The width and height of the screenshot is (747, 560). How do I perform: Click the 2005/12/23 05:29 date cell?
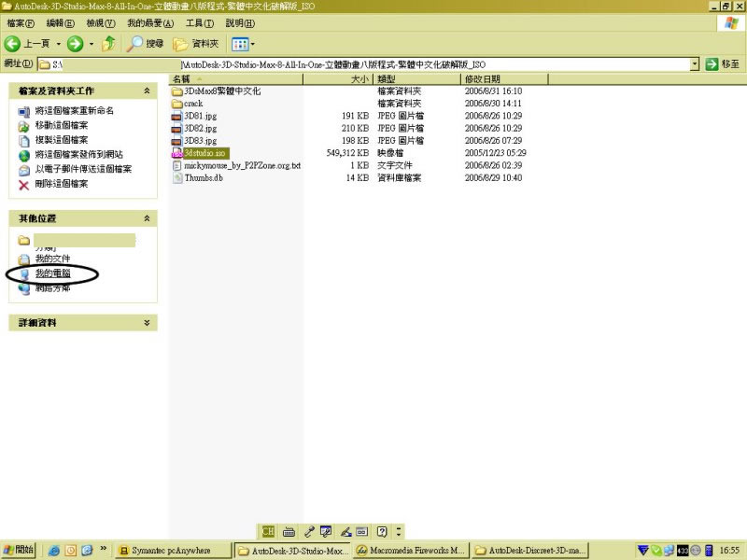pyautogui.click(x=496, y=153)
